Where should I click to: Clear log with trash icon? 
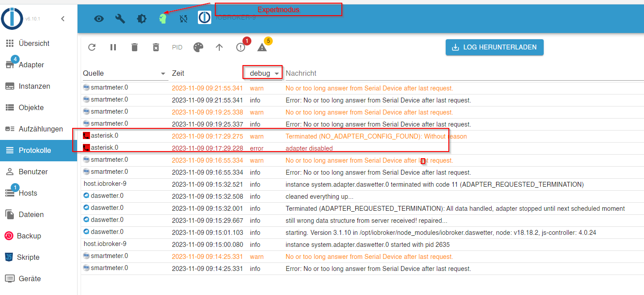[x=135, y=47]
